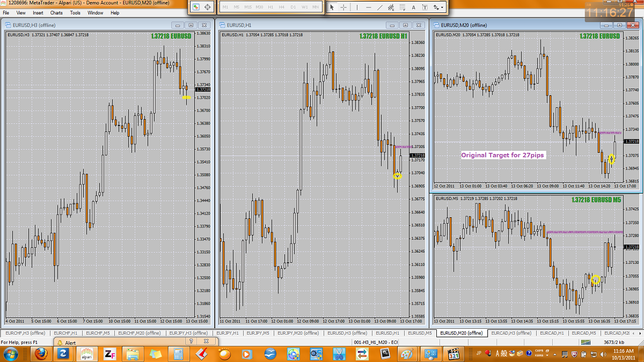Switch to EURCAD,H1 chart tab

[551, 333]
